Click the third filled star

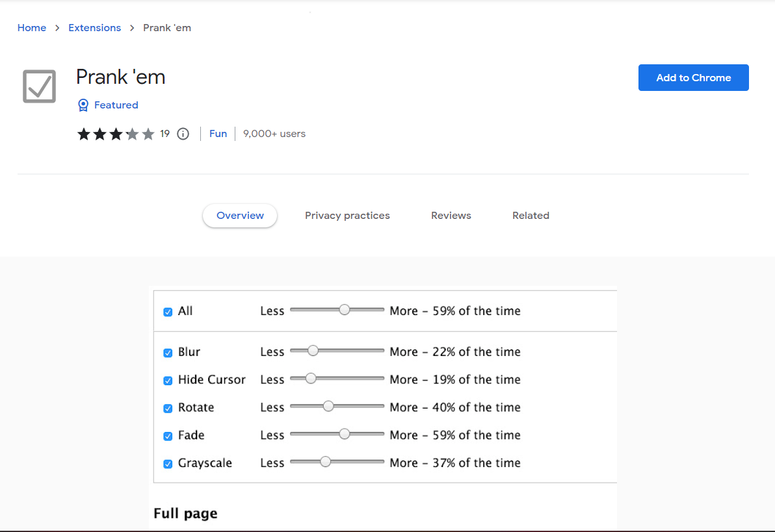117,134
